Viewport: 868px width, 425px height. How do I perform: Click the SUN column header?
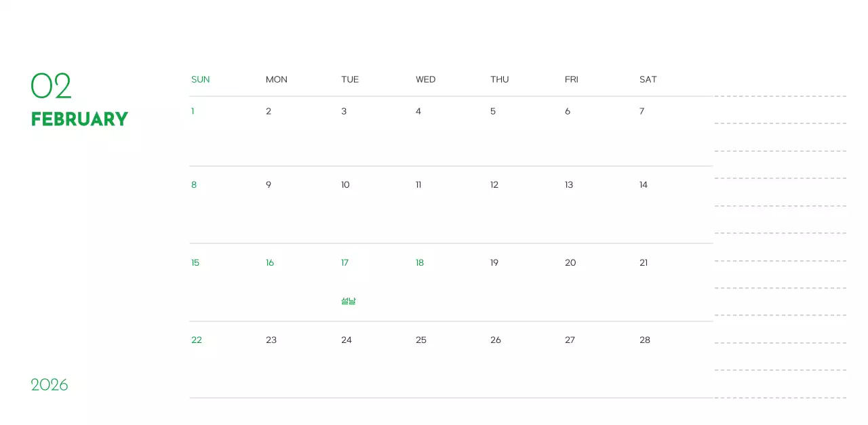tap(200, 79)
